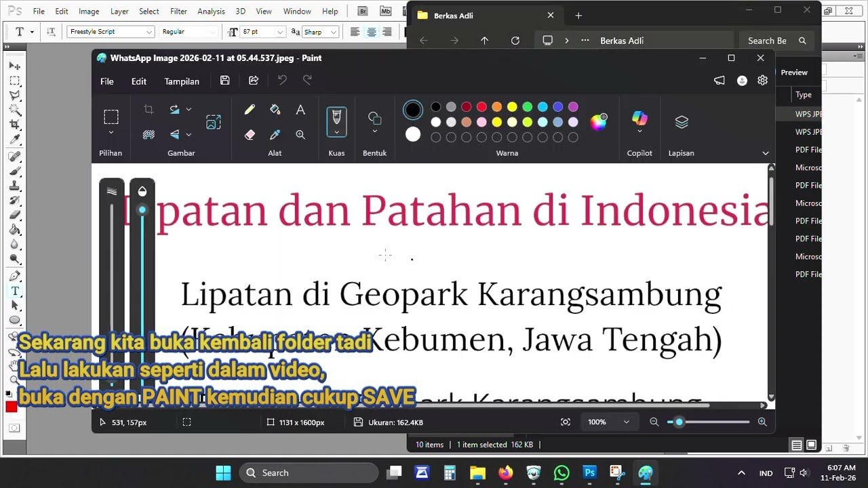The height and width of the screenshot is (488, 868).
Task: Click Preview button in File Explorer
Action: [794, 73]
